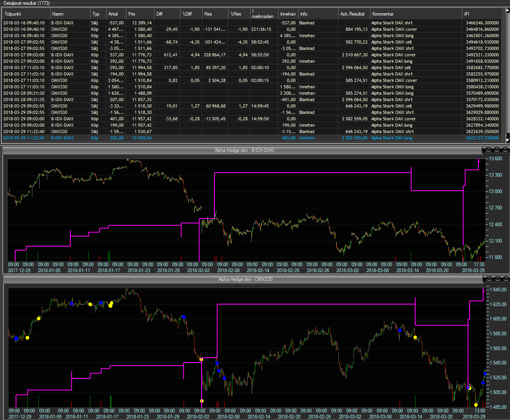The image size is (510, 420).
Task: Click the Res value 328 864,17
Action: tap(214, 55)
